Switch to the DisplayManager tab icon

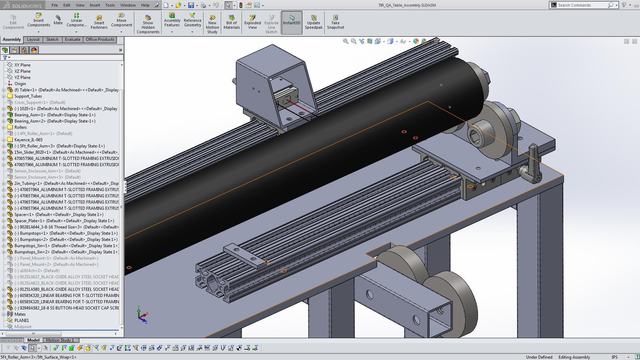(x=34, y=50)
